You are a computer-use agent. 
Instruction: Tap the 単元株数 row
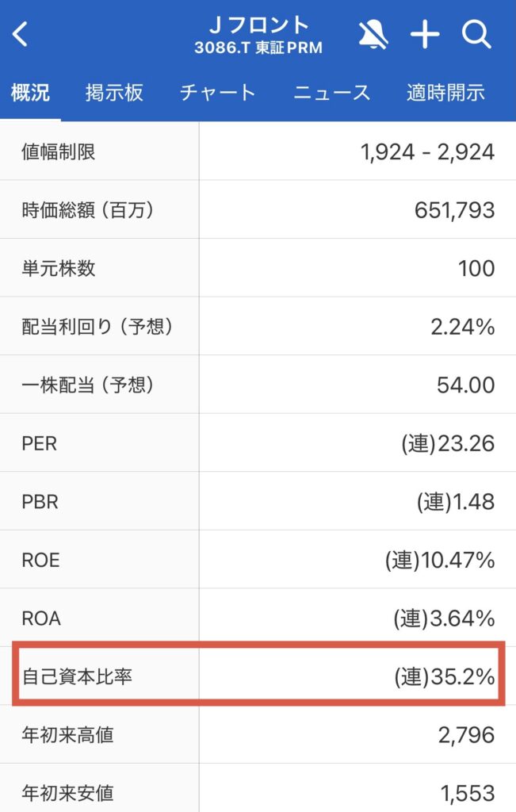pyautogui.click(x=258, y=268)
